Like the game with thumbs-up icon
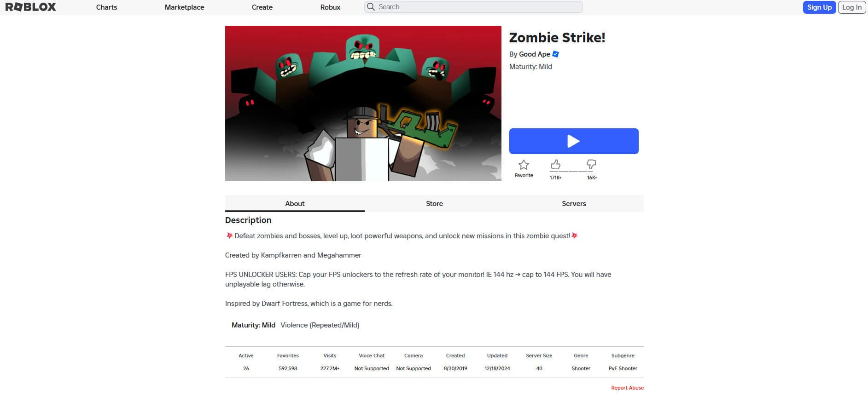 pos(556,164)
